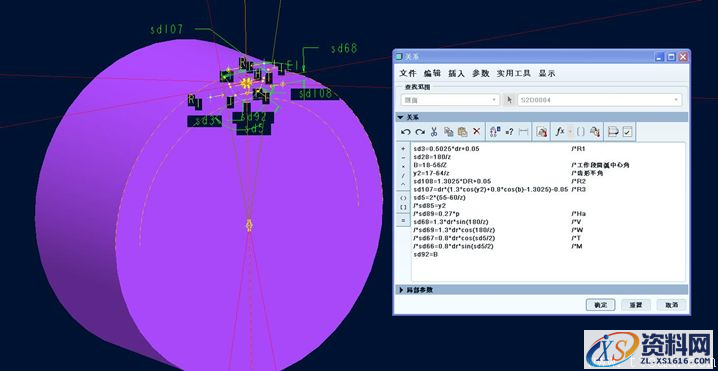
Task: Maximize the 关系 dialog window
Action: pos(671,57)
